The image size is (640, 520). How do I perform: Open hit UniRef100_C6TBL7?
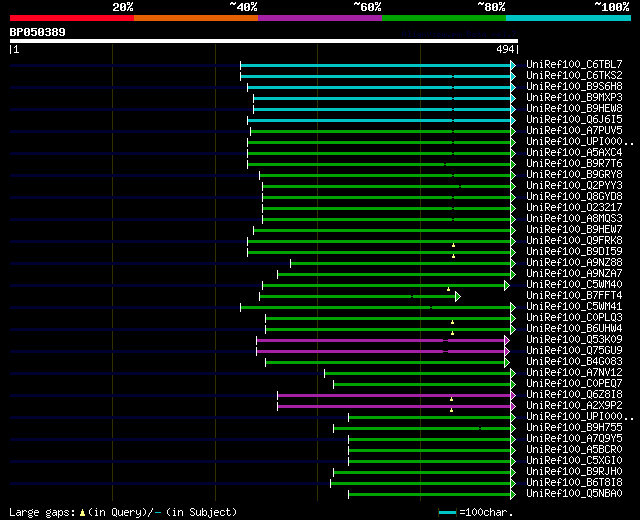tap(574, 64)
